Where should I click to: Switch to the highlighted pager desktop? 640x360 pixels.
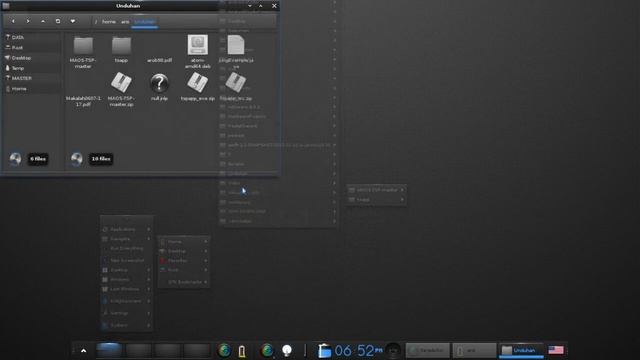pos(109,350)
